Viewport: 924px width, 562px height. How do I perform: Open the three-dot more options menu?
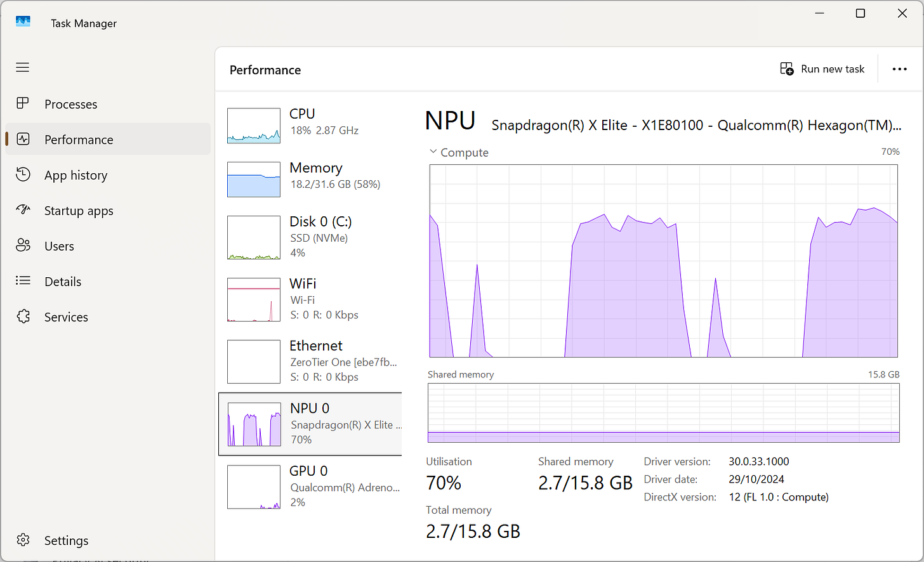point(899,69)
